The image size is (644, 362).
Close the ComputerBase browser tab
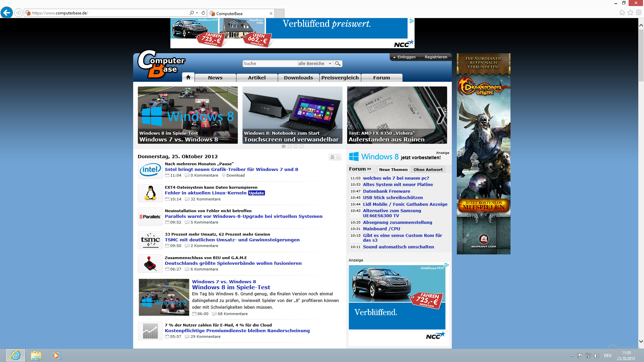click(271, 13)
